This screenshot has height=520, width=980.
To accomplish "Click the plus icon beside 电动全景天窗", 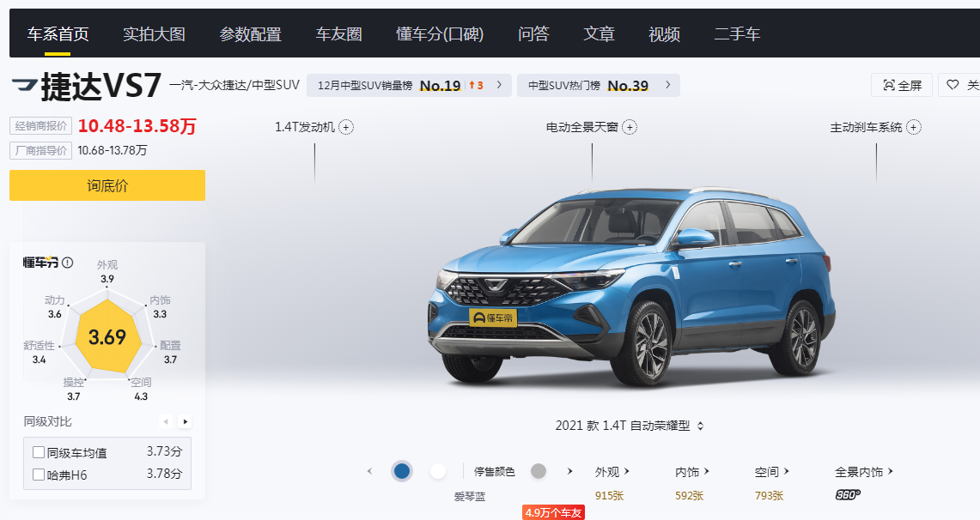I will pos(630,127).
